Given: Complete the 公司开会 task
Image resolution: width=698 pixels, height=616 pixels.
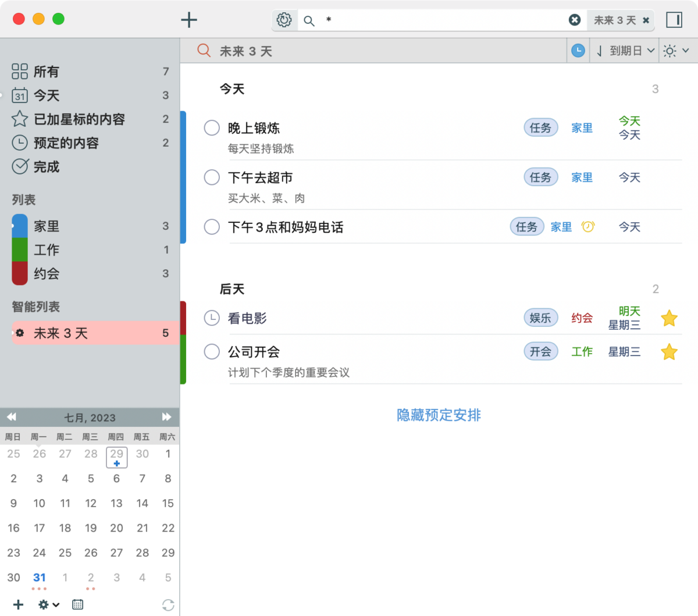Looking at the screenshot, I should point(212,351).
